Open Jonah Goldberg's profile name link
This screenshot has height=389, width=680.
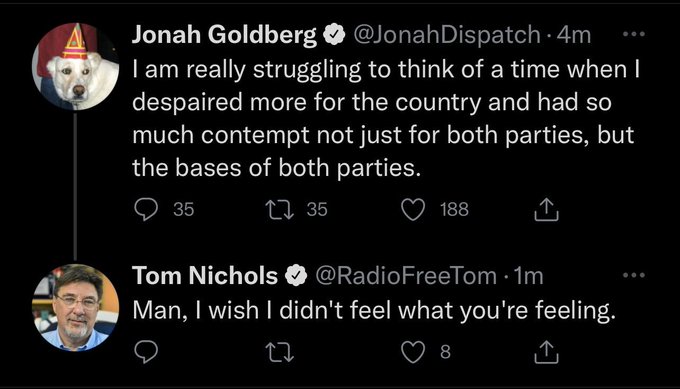pos(225,34)
